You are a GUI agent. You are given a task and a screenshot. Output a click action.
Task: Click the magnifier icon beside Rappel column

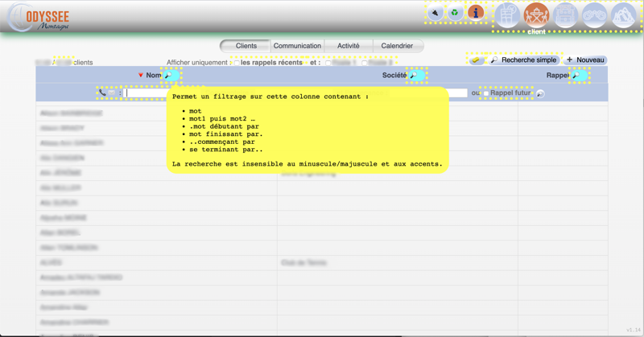(576, 76)
